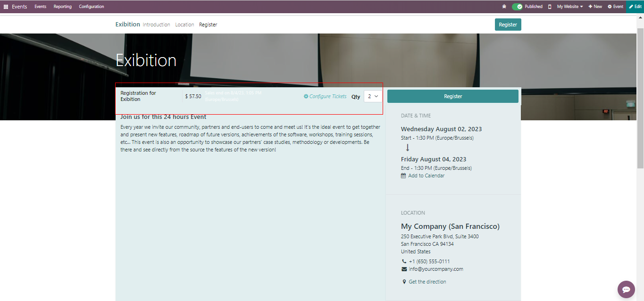Open the Events menu item
The image size is (644, 301).
coord(40,7)
